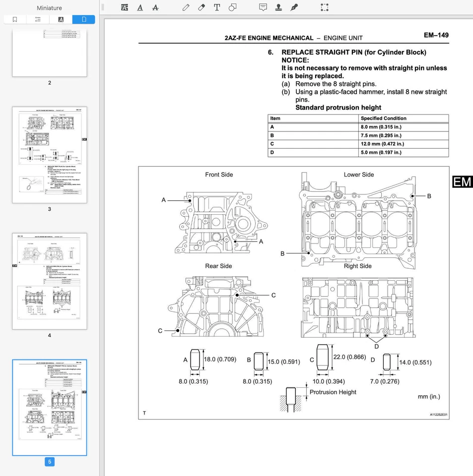Image resolution: width=473 pixels, height=476 pixels.
Task: Open the Outline panel
Action: [x=38, y=19]
